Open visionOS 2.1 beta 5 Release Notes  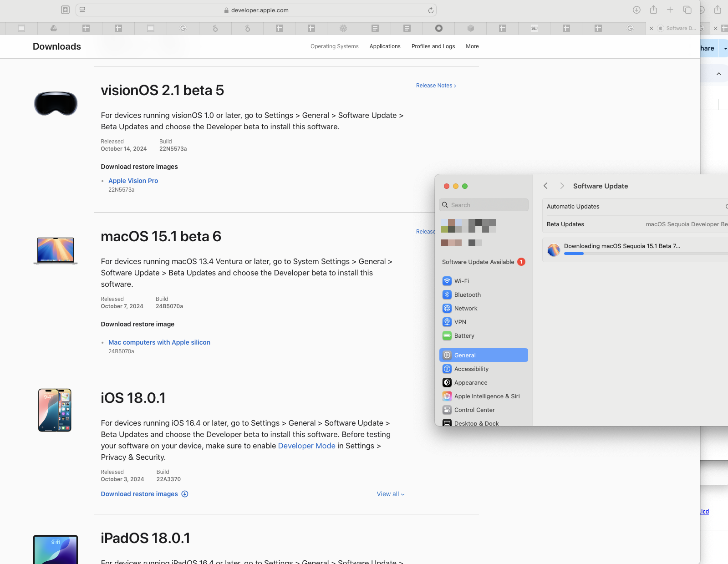(436, 86)
